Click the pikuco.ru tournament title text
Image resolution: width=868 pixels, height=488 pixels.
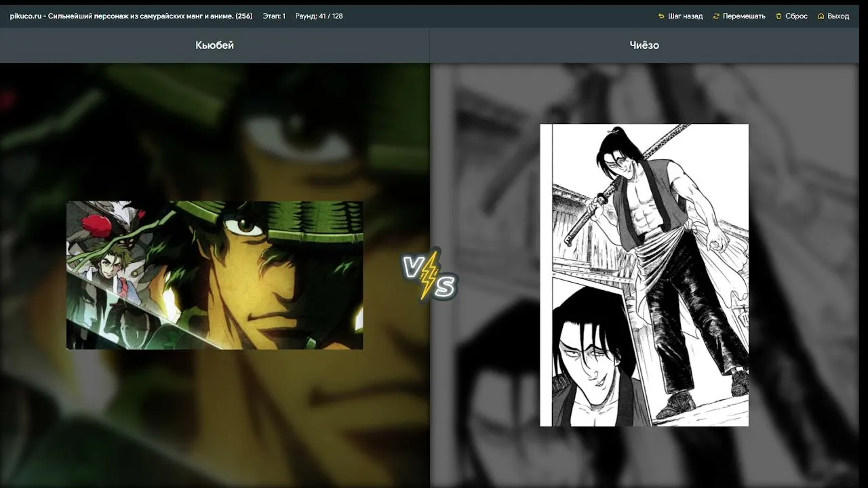131,16
